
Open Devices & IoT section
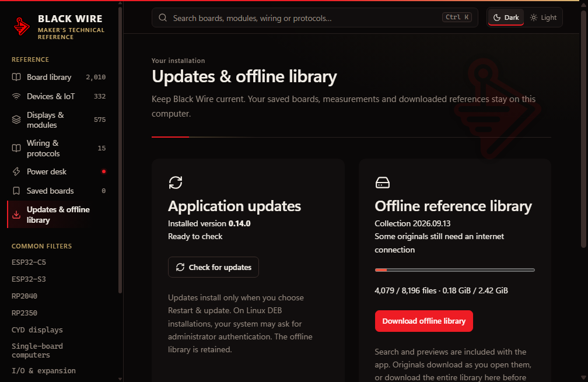pos(60,96)
